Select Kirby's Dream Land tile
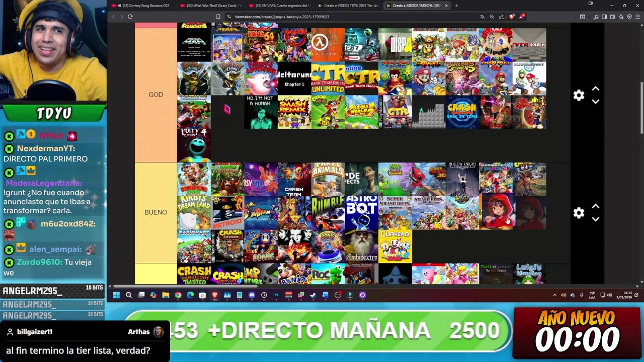 coord(194,213)
